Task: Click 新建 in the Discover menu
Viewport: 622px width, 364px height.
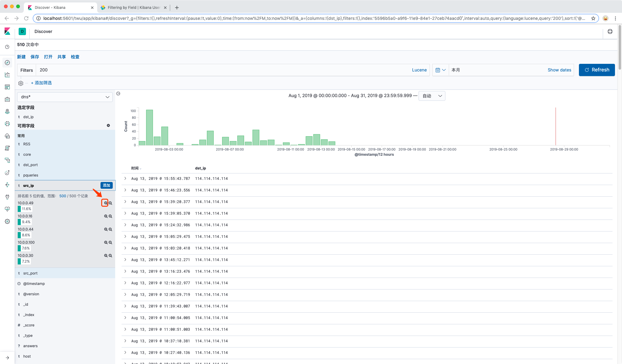Action: pos(21,57)
